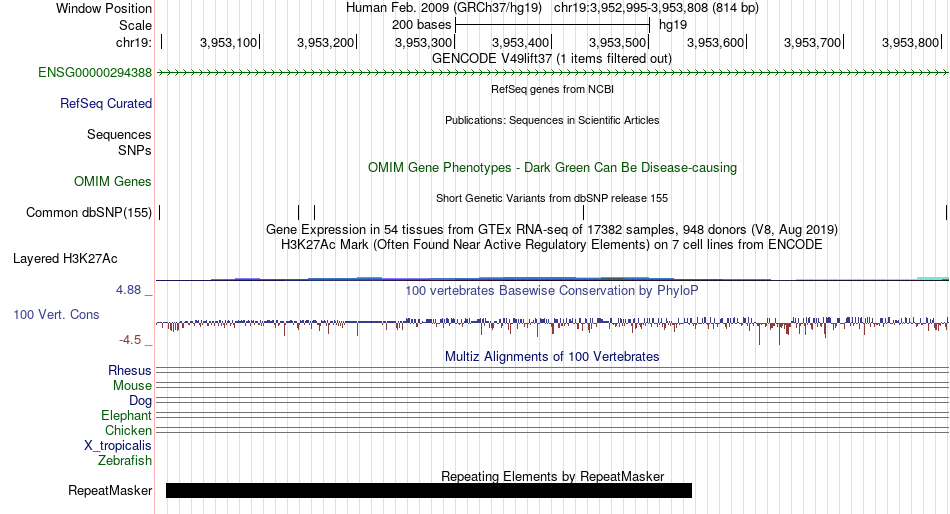Click the 3,953,500 ruler position
This screenshot has width=950, height=514.
point(617,42)
